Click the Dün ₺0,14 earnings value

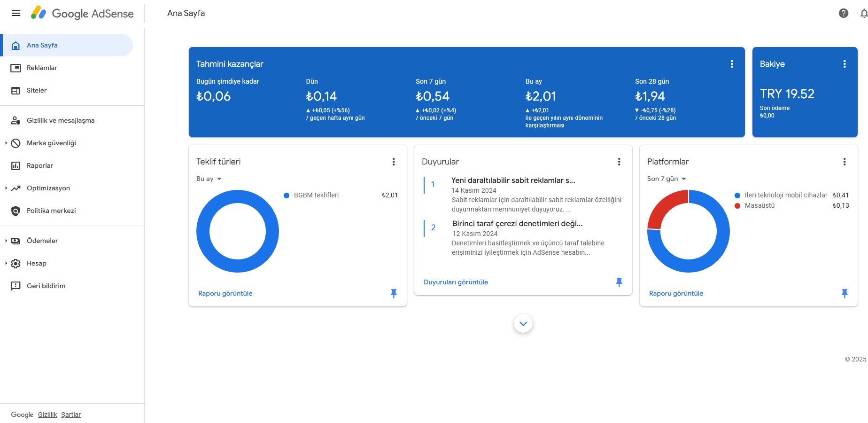(322, 96)
